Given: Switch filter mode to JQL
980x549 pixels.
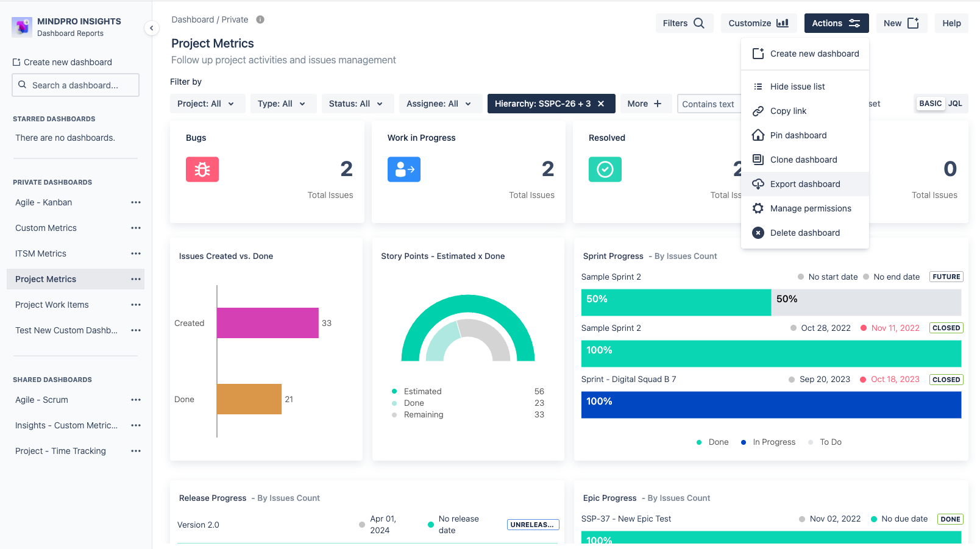Looking at the screenshot, I should point(956,104).
